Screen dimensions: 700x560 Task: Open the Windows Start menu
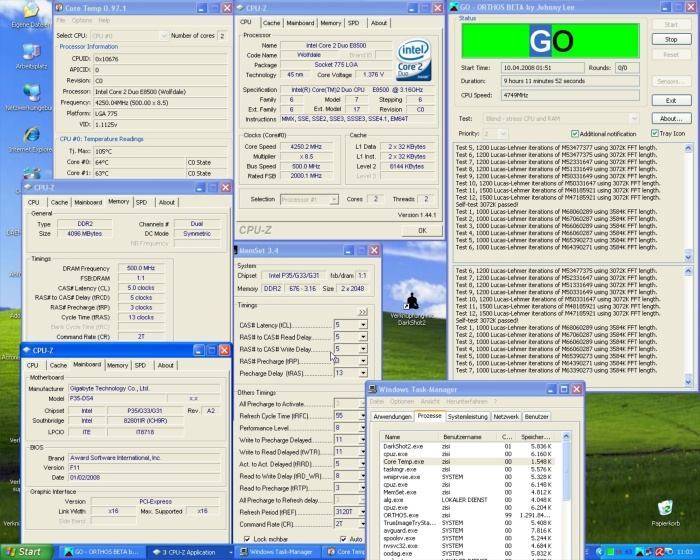pyautogui.click(x=26, y=552)
